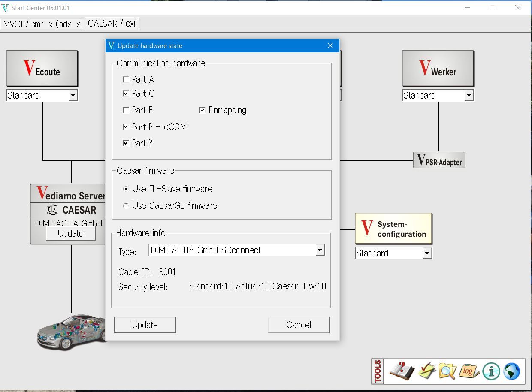The image size is (532, 392).
Task: Enable the Part A checkbox
Action: click(x=126, y=79)
